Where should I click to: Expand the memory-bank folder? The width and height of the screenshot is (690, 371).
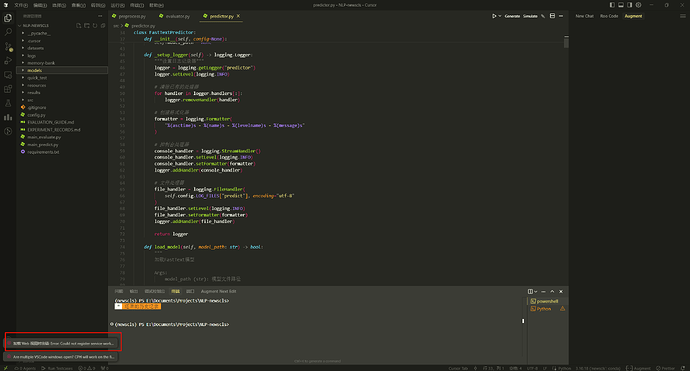(x=62, y=63)
